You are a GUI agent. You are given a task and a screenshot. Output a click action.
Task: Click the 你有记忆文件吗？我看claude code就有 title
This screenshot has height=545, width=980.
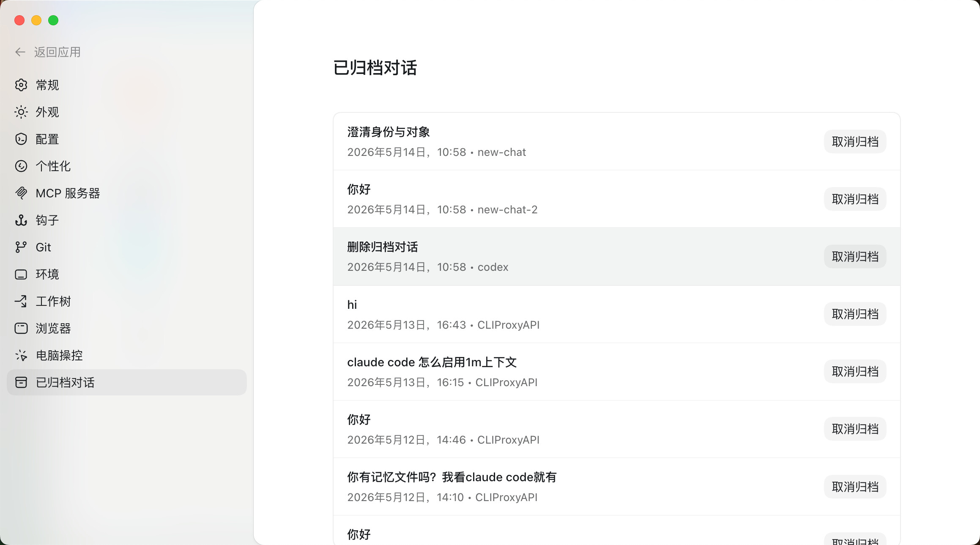(452, 477)
